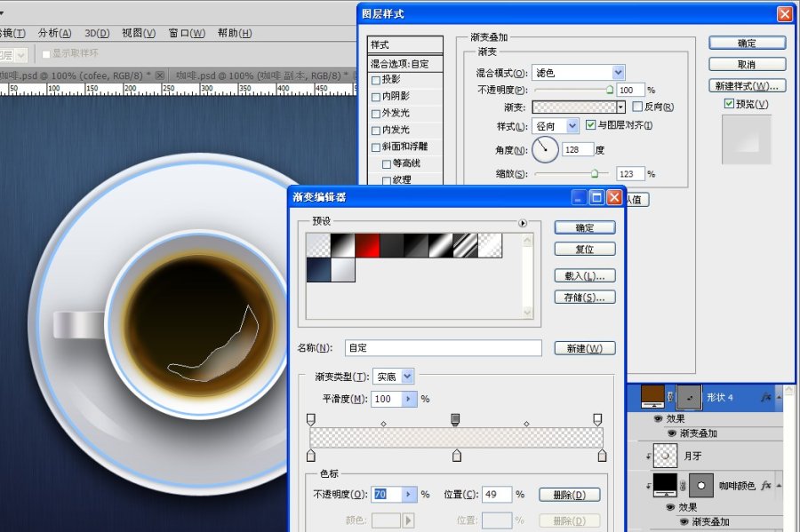This screenshot has height=532, width=800.
Task: Click the link icon on 形状 4 layer
Action: click(x=670, y=397)
